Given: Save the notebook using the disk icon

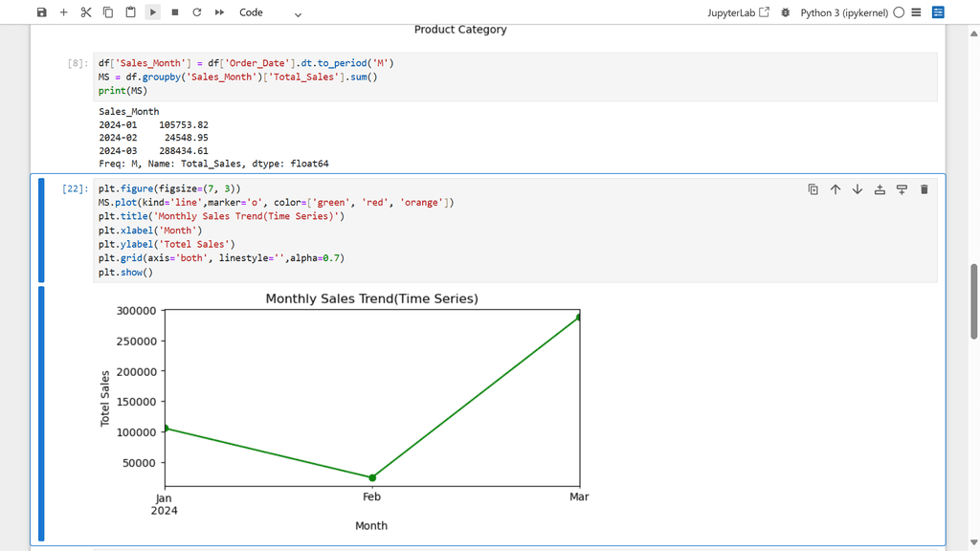Looking at the screenshot, I should pyautogui.click(x=41, y=12).
